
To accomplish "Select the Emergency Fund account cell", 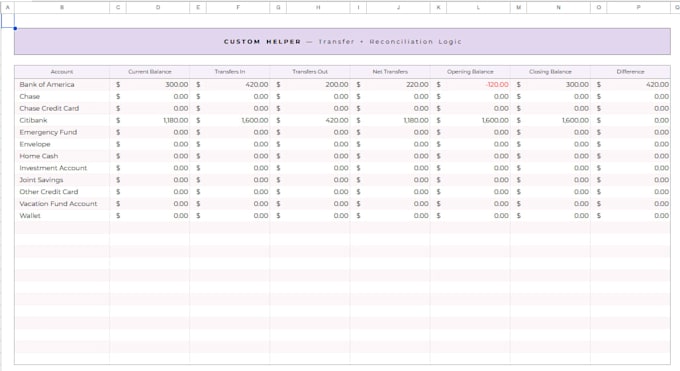I will tap(62, 132).
